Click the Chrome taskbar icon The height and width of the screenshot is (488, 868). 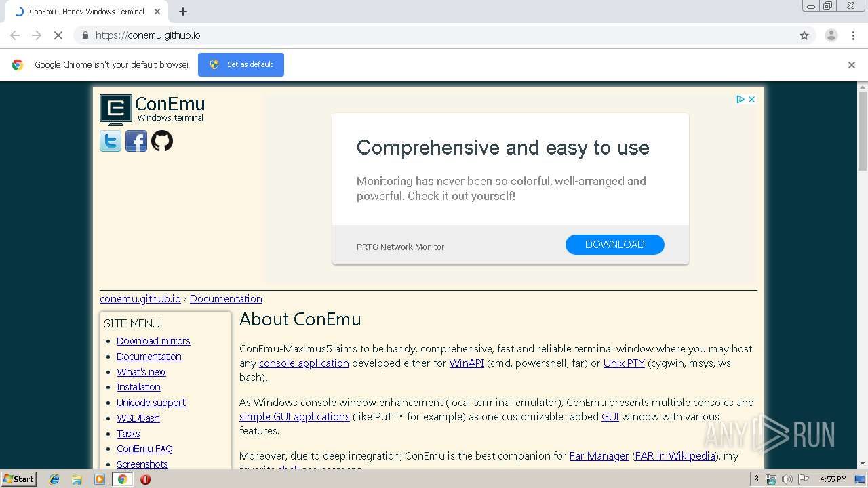pos(122,479)
